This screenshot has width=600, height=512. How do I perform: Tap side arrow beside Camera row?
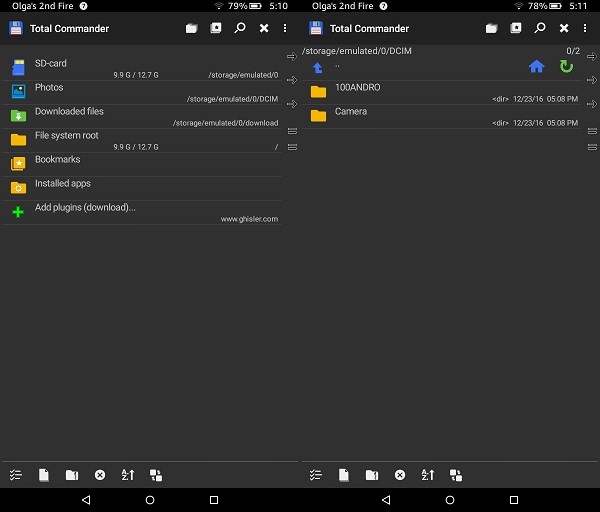point(592,104)
